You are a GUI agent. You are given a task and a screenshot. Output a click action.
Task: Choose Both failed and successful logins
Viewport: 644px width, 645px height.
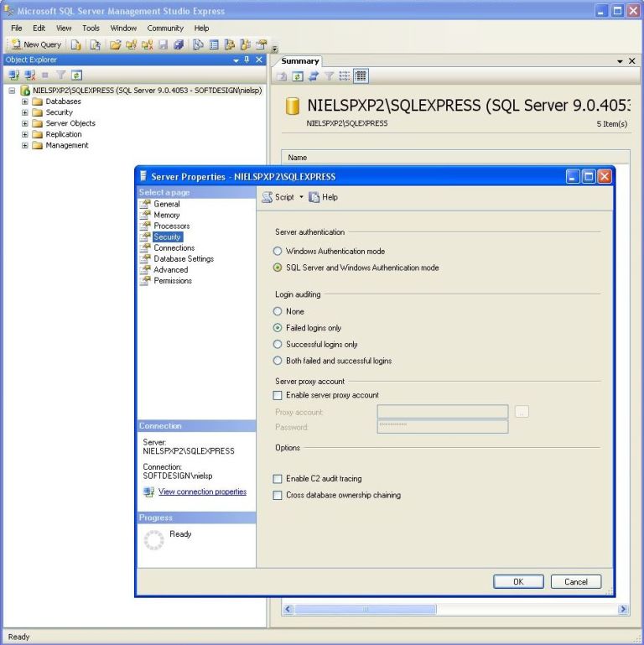pyautogui.click(x=278, y=361)
